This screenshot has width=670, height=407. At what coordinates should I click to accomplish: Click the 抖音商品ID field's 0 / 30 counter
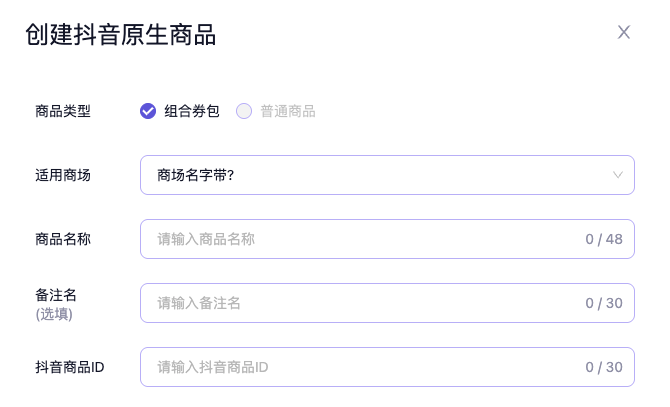pyautogui.click(x=604, y=367)
